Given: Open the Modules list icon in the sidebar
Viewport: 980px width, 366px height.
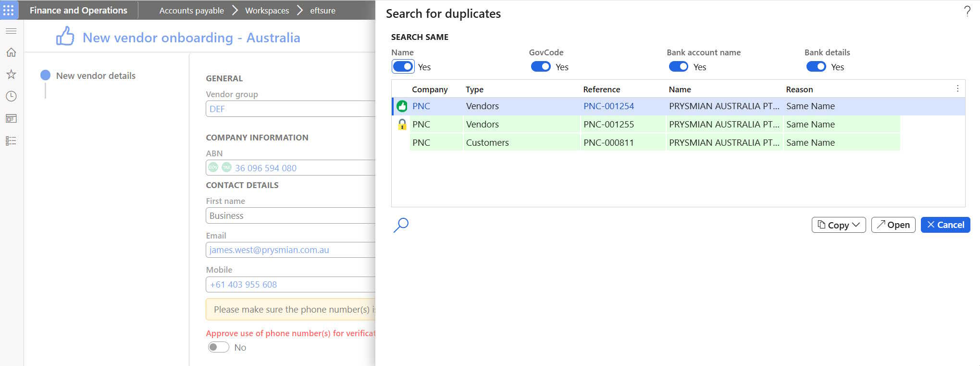Looking at the screenshot, I should tap(11, 141).
